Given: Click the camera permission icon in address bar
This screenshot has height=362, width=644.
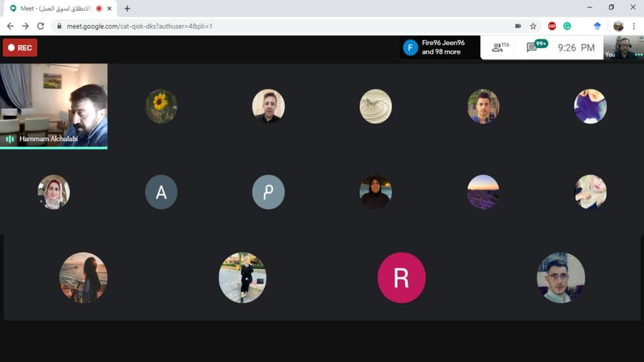Looking at the screenshot, I should pos(518,26).
